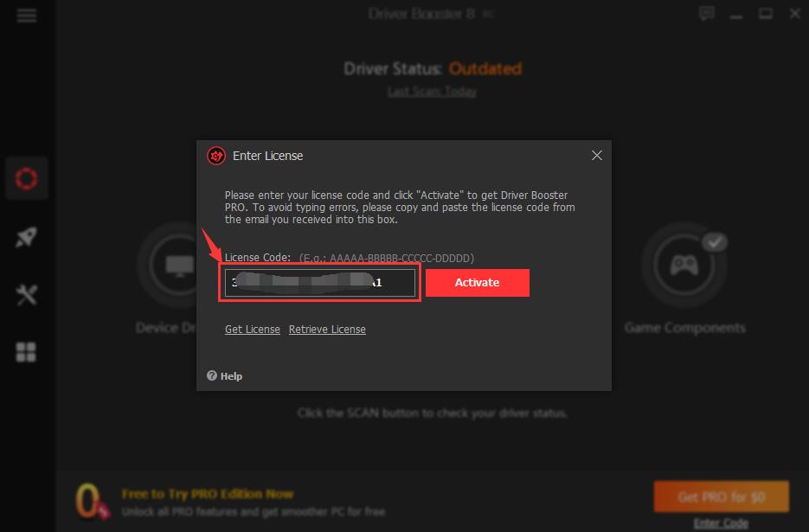Click the Last Scan: Today link
The width and height of the screenshot is (809, 532).
point(432,92)
